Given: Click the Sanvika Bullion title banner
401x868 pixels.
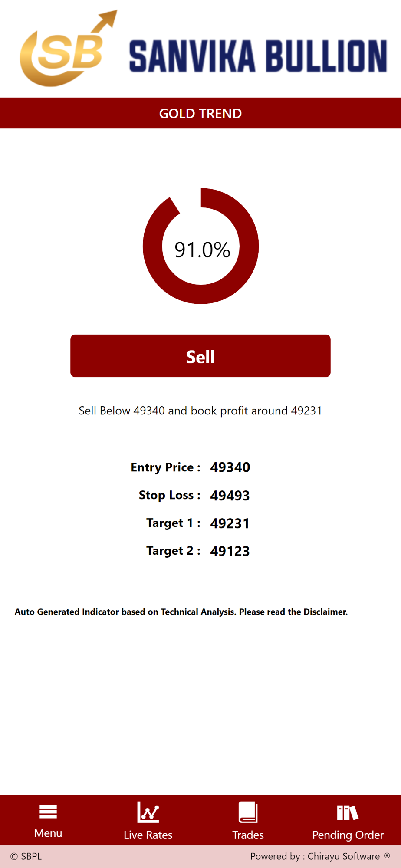Looking at the screenshot, I should [258, 56].
